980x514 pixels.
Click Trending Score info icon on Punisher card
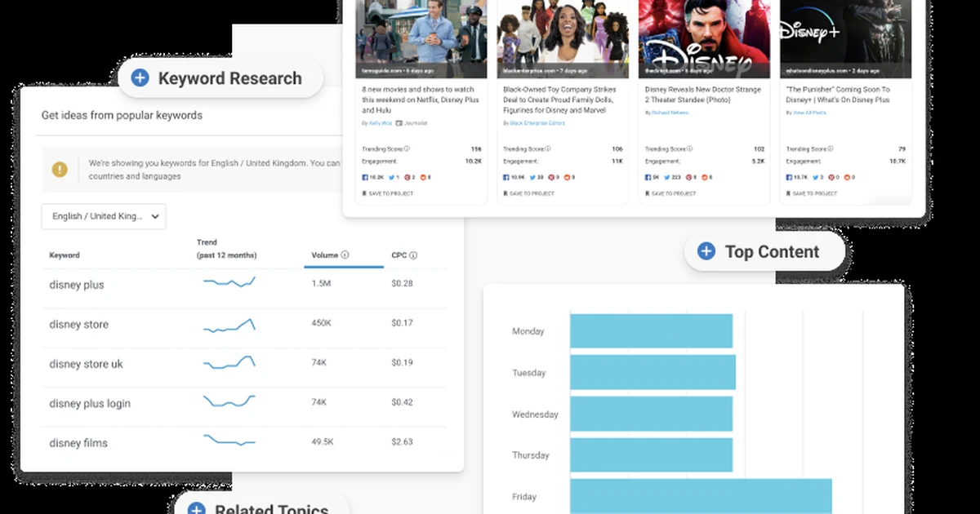tap(831, 149)
